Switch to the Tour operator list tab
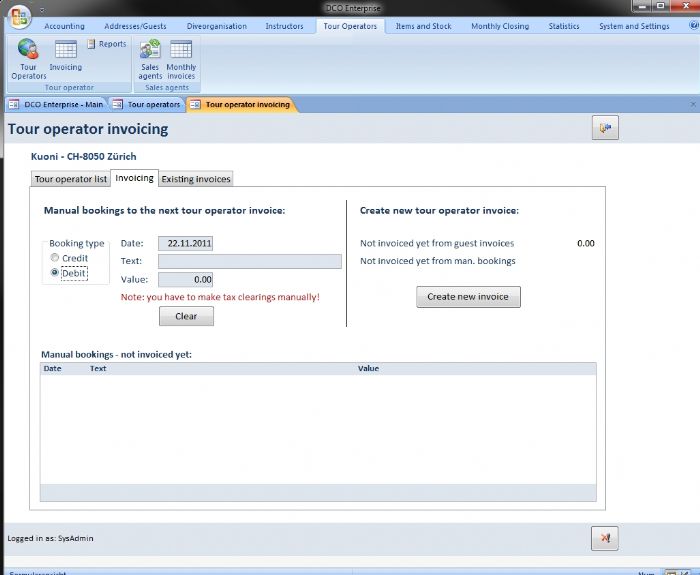This screenshot has width=700, height=575. (x=70, y=179)
